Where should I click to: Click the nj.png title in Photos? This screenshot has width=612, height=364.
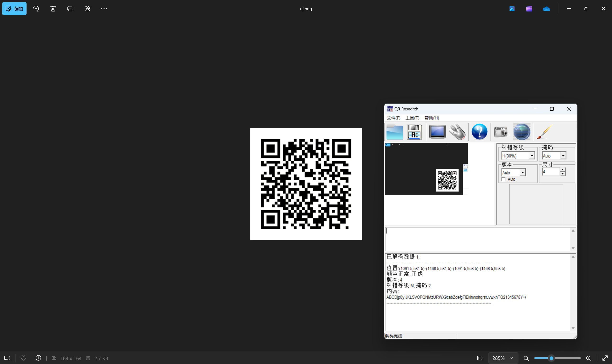click(306, 9)
